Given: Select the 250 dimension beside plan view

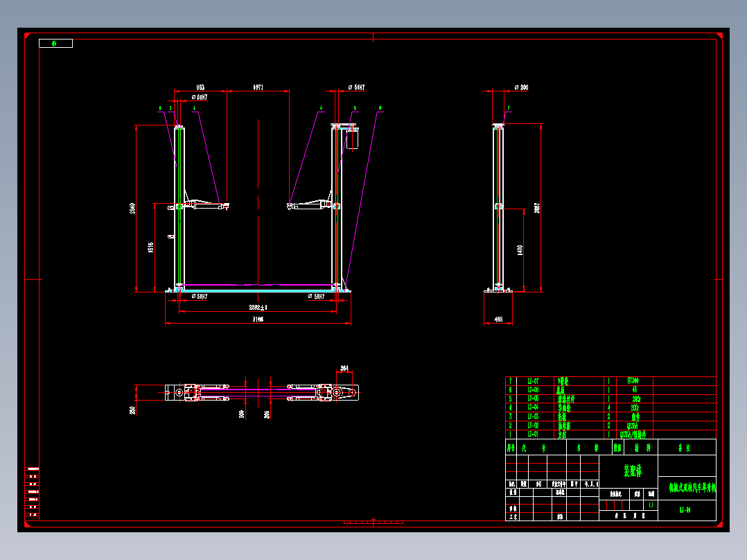Looking at the screenshot, I should tap(132, 410).
